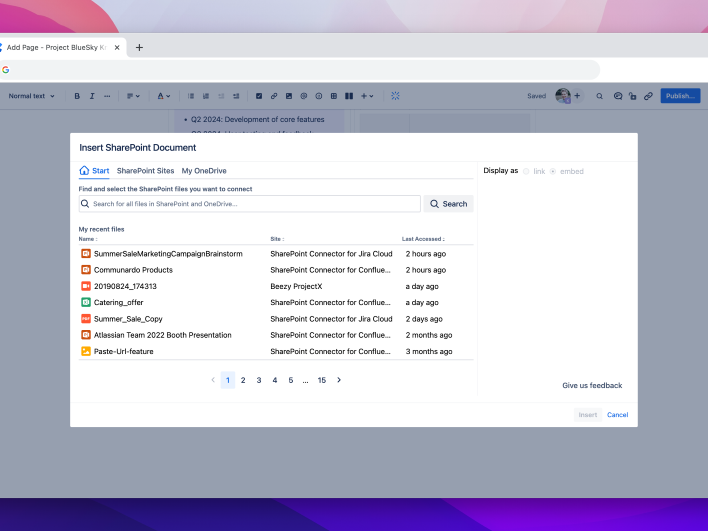Go to page 15 of files
Viewport: 708px width, 531px height.
(x=321, y=380)
